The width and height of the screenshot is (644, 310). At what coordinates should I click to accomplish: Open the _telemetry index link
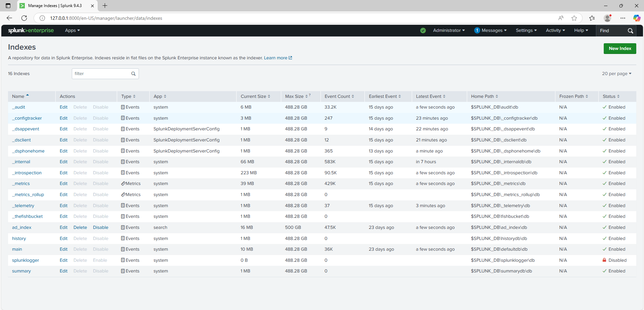pos(23,206)
